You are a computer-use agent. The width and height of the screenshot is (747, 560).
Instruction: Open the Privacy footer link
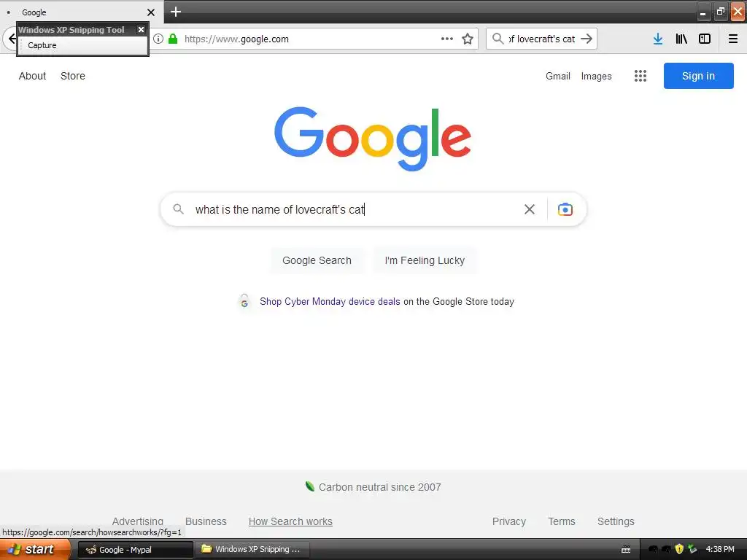(x=508, y=521)
